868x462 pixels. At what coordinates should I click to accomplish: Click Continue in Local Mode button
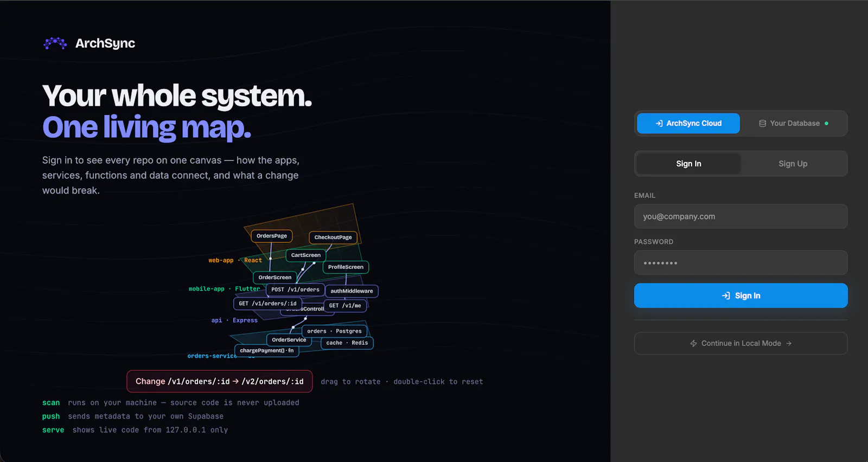[x=741, y=343]
